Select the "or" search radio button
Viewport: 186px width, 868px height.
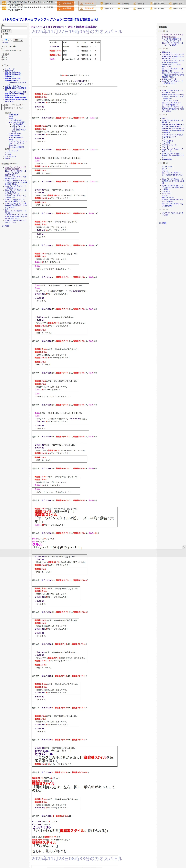click(x=11, y=39)
